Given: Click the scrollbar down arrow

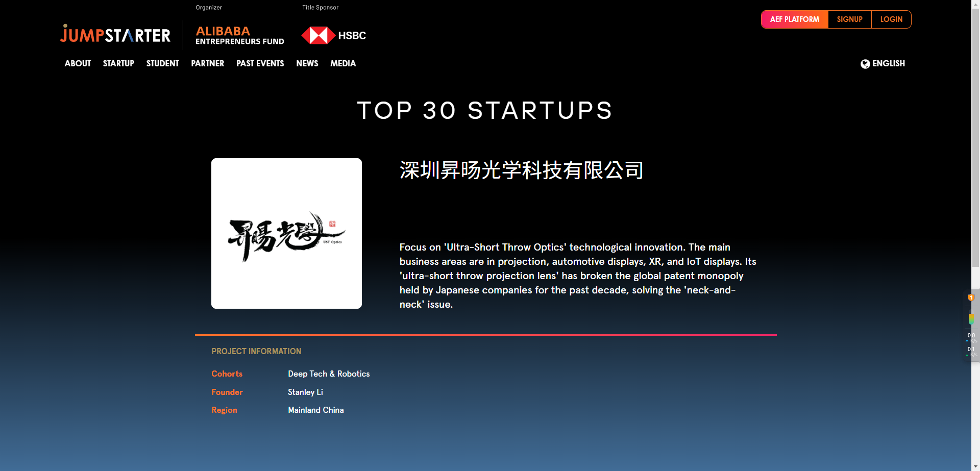Looking at the screenshot, I should tap(975, 466).
